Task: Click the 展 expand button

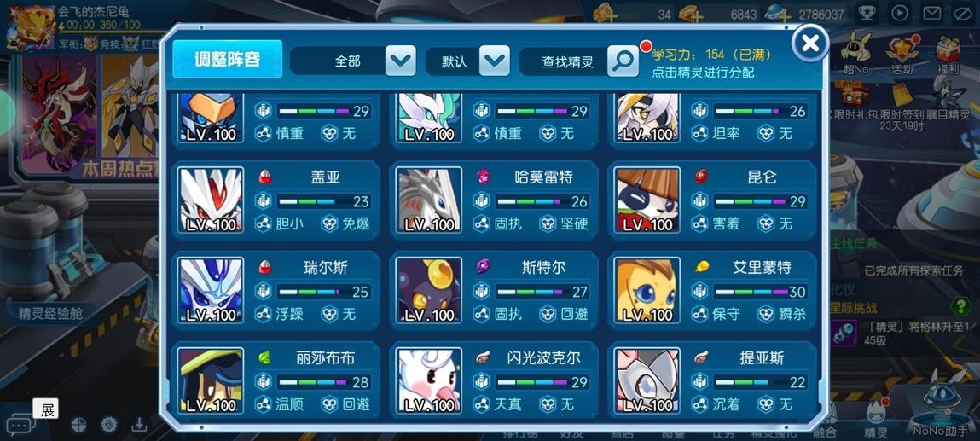Action: [x=46, y=409]
